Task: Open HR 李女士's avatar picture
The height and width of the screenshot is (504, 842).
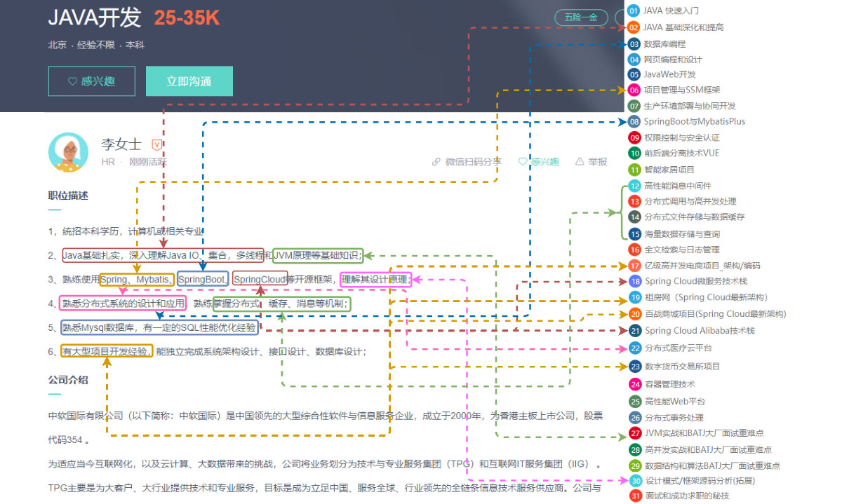Action: pos(69,152)
